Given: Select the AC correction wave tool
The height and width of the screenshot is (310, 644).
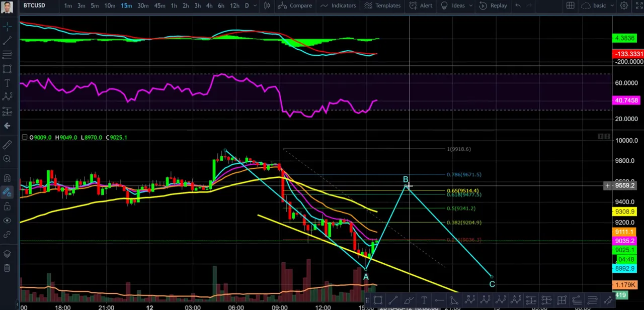Looking at the screenshot, I should tap(516, 300).
